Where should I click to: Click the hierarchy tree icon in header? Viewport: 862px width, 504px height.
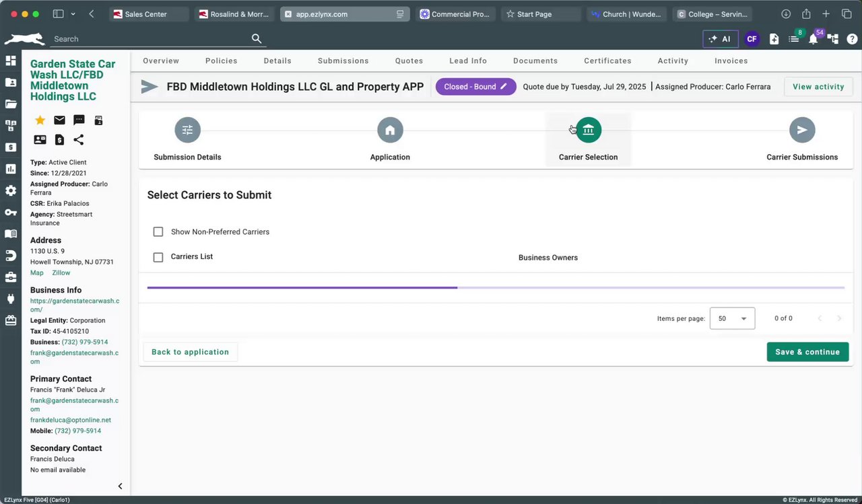[833, 39]
